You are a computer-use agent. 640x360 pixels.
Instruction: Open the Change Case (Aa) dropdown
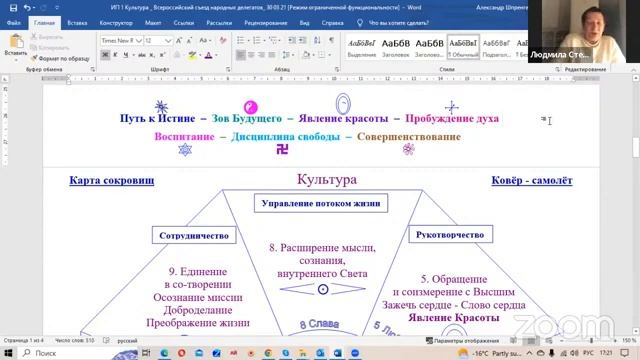[x=205, y=40]
